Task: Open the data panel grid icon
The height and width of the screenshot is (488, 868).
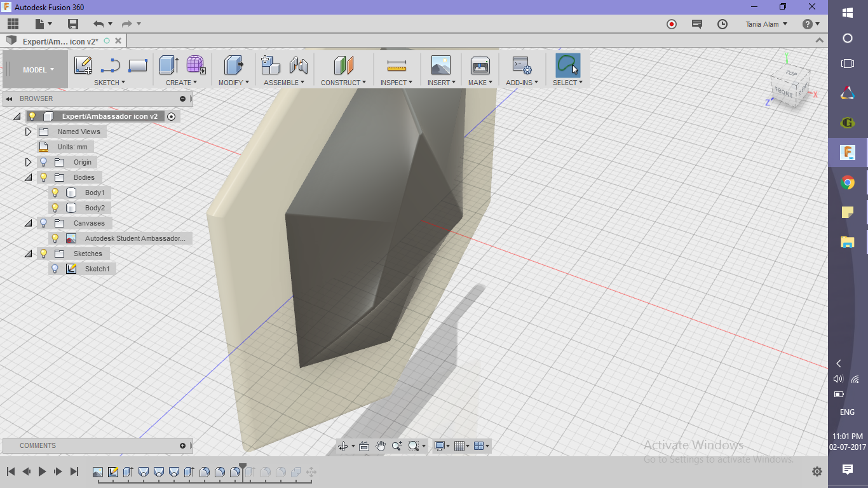Action: coord(13,24)
